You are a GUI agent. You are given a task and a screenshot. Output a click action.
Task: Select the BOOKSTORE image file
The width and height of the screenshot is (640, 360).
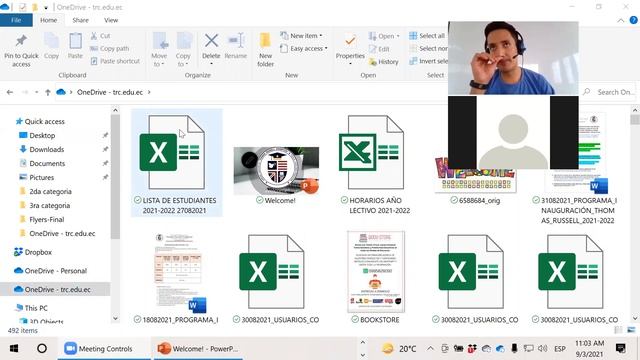point(376,278)
